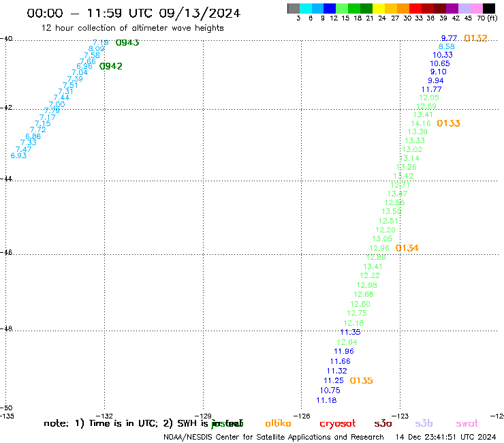Click the orange 0133 time stamp

(448, 123)
